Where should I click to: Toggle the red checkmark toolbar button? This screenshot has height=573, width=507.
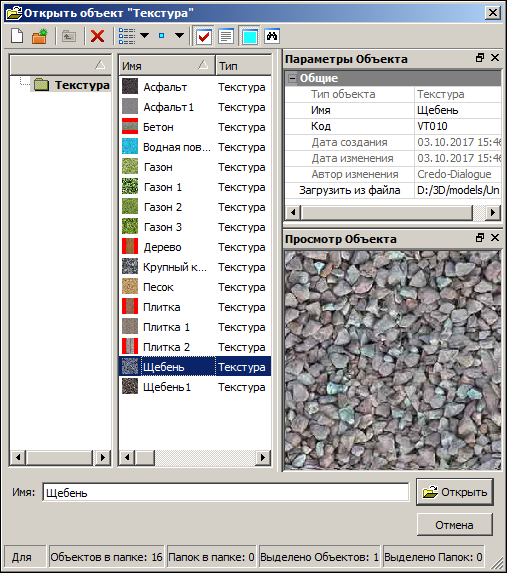[x=204, y=36]
